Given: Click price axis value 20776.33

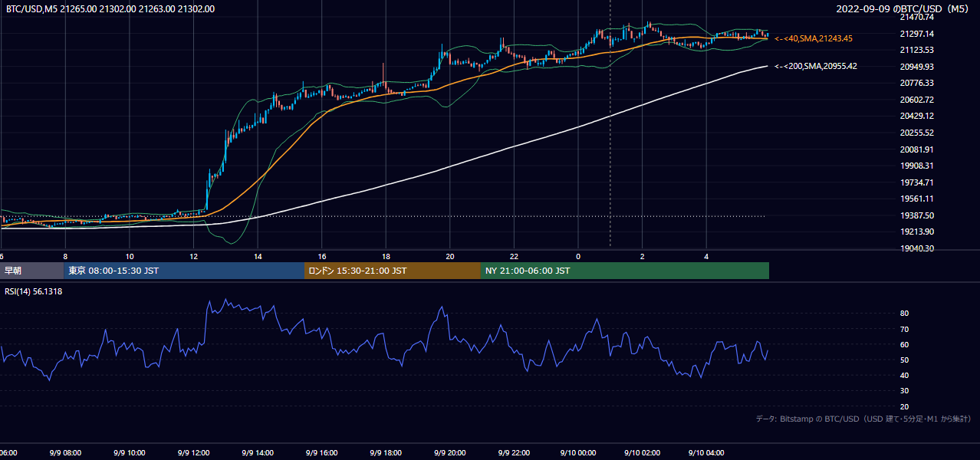Looking at the screenshot, I should 916,83.
